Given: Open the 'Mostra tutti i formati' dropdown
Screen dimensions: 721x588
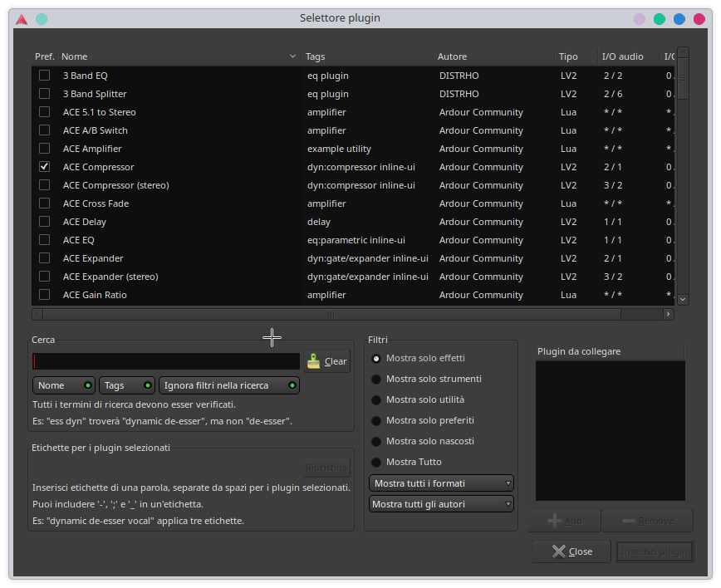Looking at the screenshot, I should click(440, 483).
